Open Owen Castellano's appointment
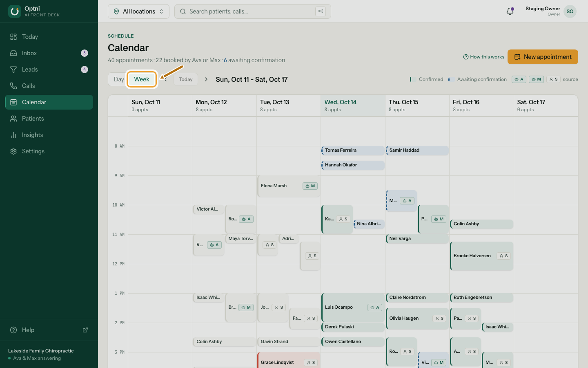This screenshot has height=368, width=588. [353, 342]
